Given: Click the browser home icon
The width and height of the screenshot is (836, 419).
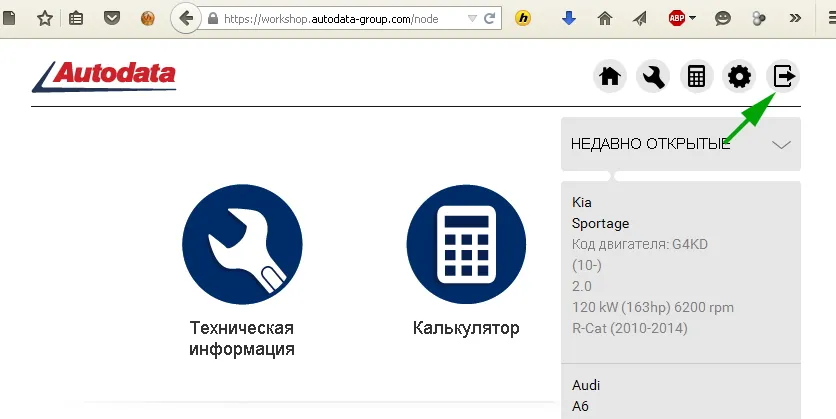Looking at the screenshot, I should pyautogui.click(x=605, y=19).
